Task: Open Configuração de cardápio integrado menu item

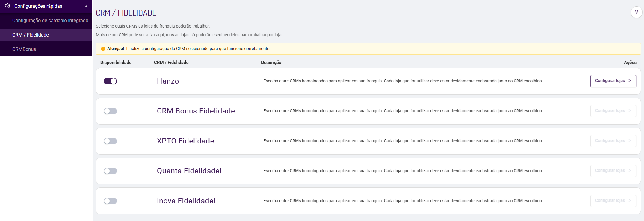Action: 50,20
